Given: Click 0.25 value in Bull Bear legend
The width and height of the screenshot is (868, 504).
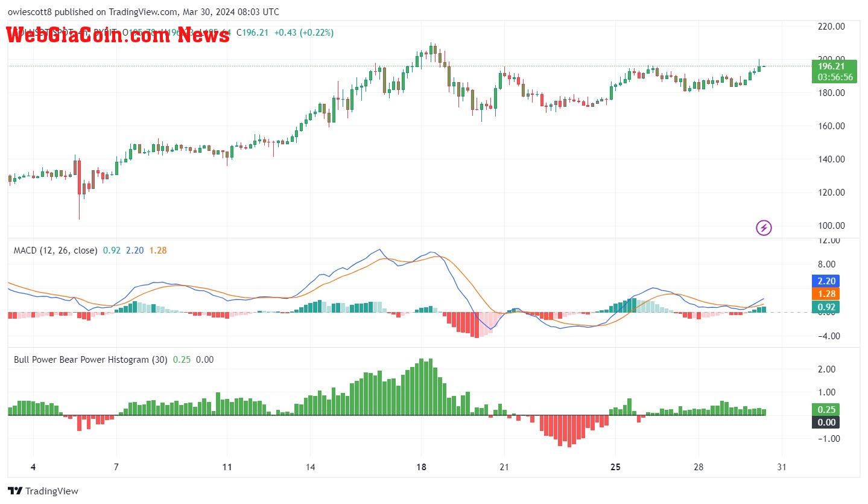Looking at the screenshot, I should point(182,360).
